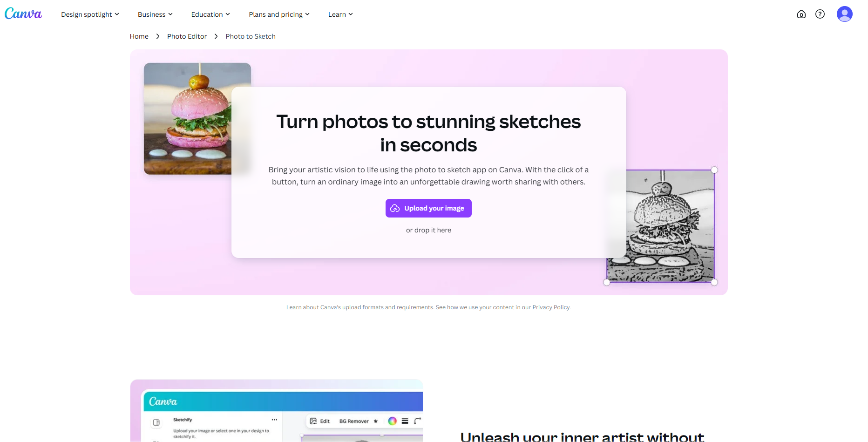Click the Edit image icon in the toolbar preview
This screenshot has width=868, height=442.
click(x=313, y=421)
